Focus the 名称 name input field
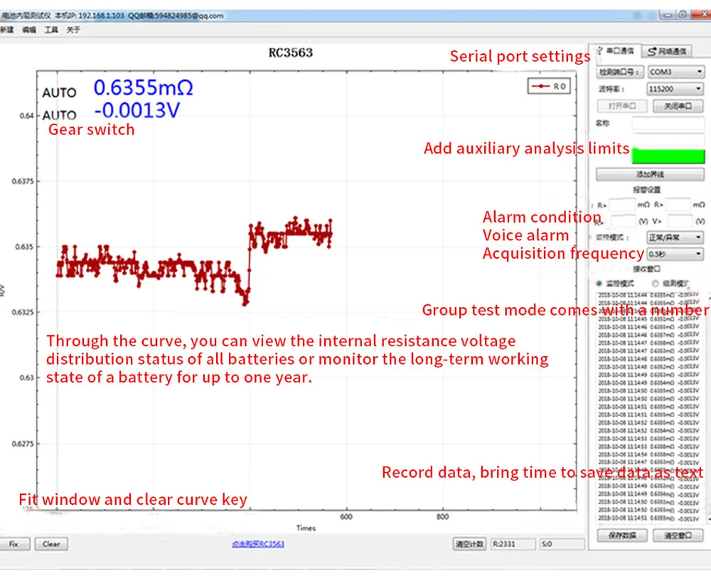 [x=669, y=123]
